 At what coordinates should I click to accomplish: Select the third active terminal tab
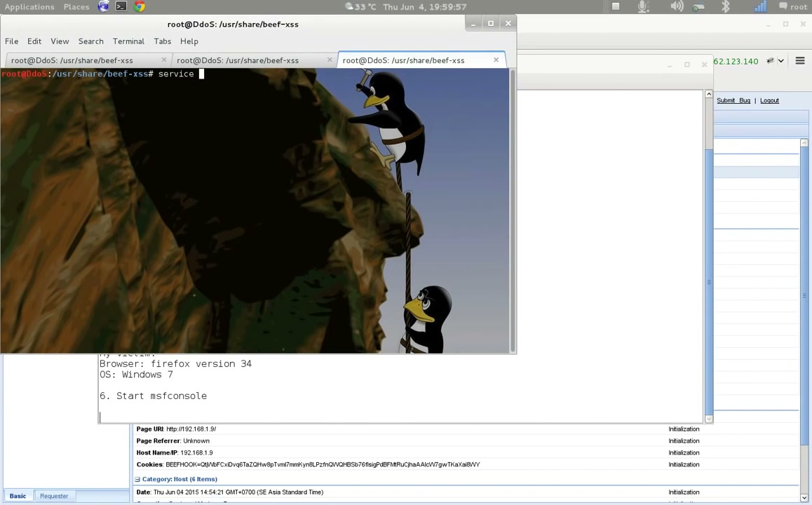tap(421, 60)
